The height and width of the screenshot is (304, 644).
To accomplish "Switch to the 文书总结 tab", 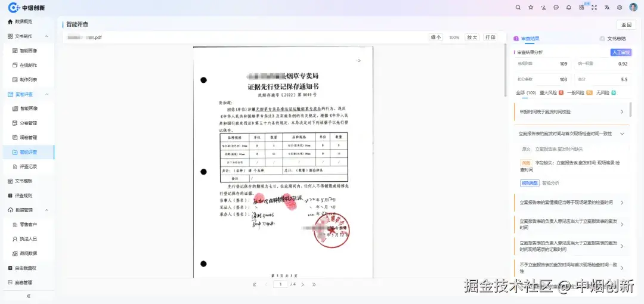I will tap(613, 39).
